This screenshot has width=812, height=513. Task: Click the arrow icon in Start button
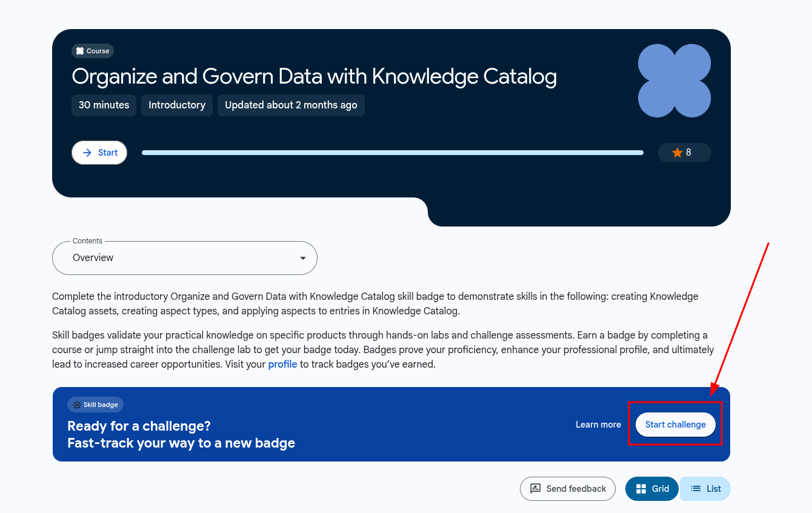(x=87, y=153)
